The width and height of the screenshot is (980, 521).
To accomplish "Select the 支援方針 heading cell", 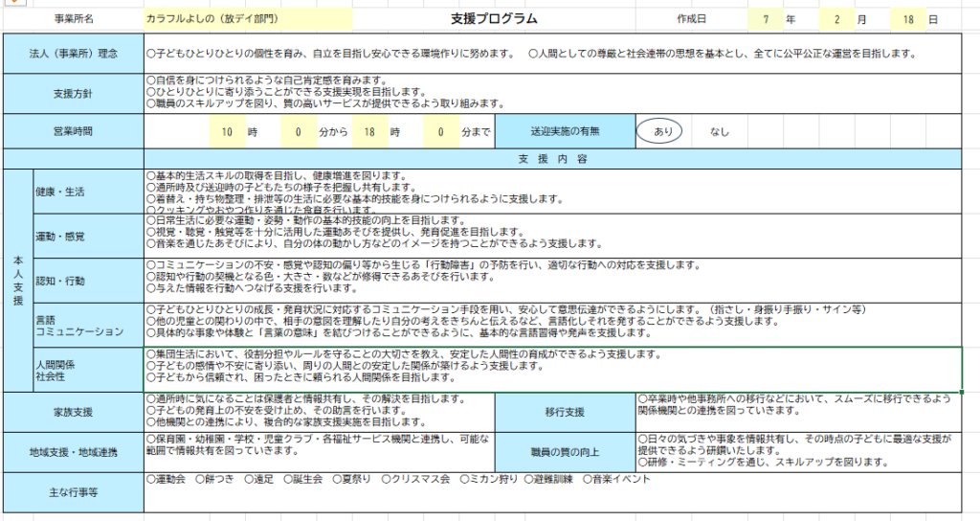I will pyautogui.click(x=74, y=94).
